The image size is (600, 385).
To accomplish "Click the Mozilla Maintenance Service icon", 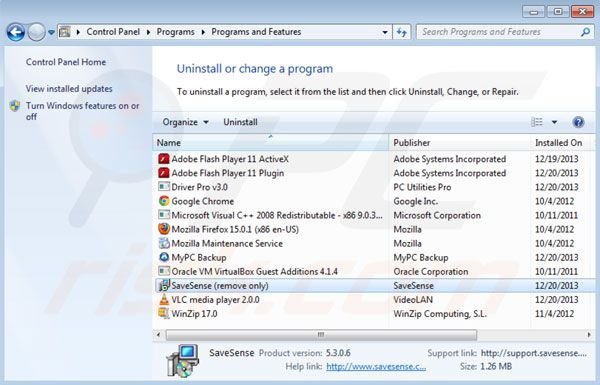I will click(164, 243).
